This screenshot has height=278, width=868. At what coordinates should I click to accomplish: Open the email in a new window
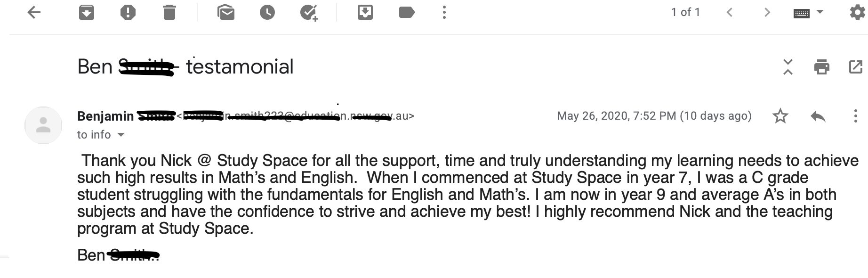[x=856, y=67]
